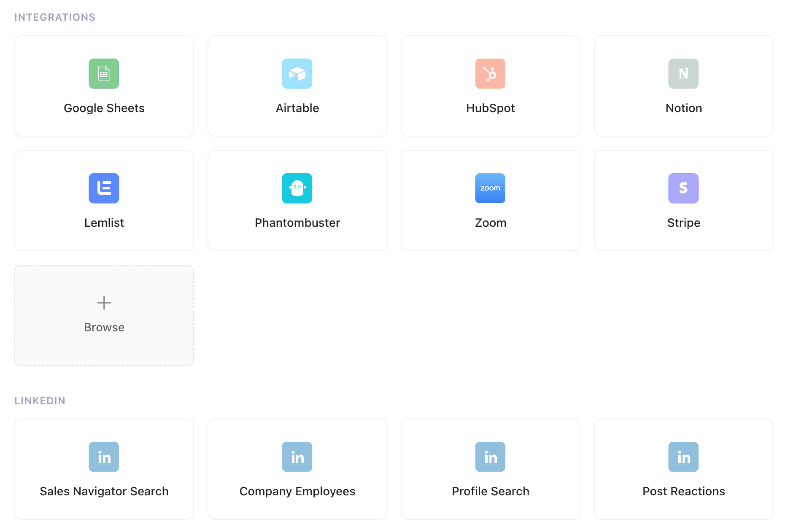Click the Phantombuster card label
788x532 pixels.
pos(297,223)
